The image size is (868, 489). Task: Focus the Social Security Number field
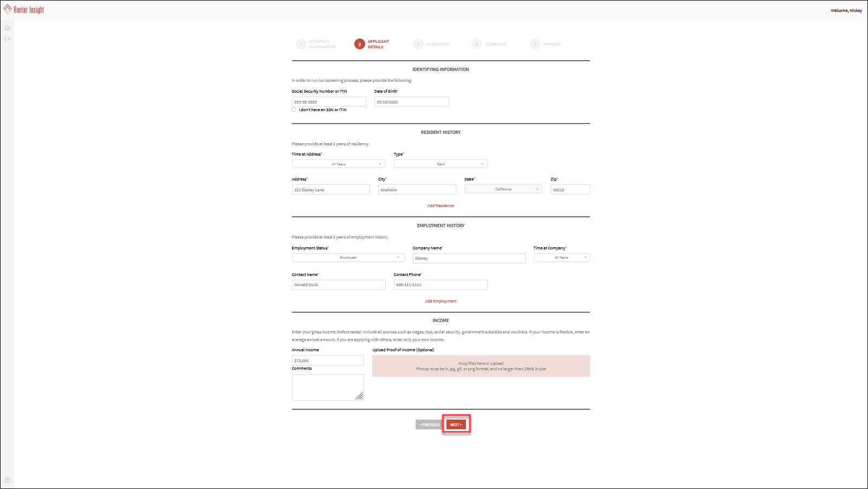tap(329, 102)
